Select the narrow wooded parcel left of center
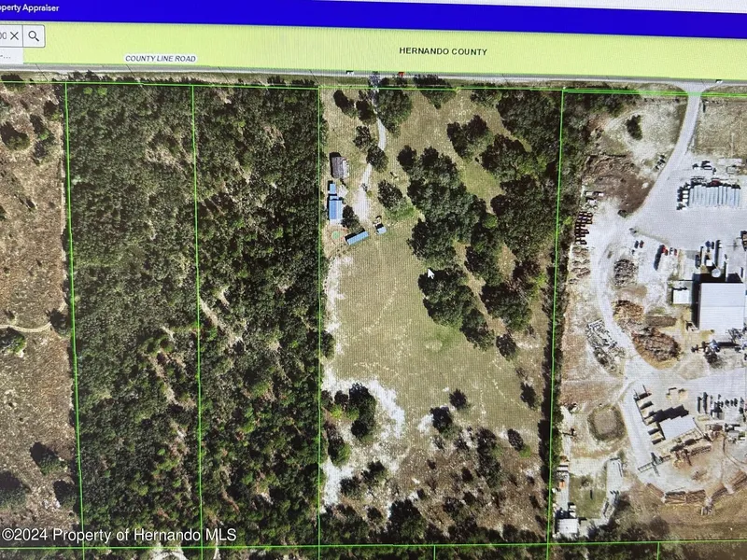Viewport: 747px width, 560px height. point(131,308)
